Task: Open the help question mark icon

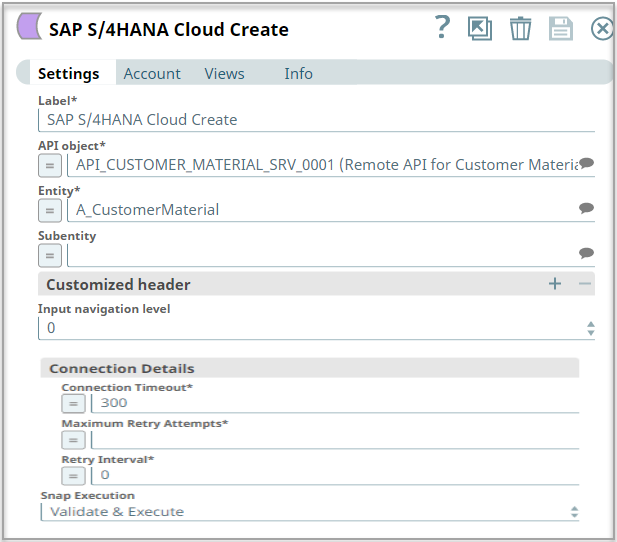Action: 443,28
